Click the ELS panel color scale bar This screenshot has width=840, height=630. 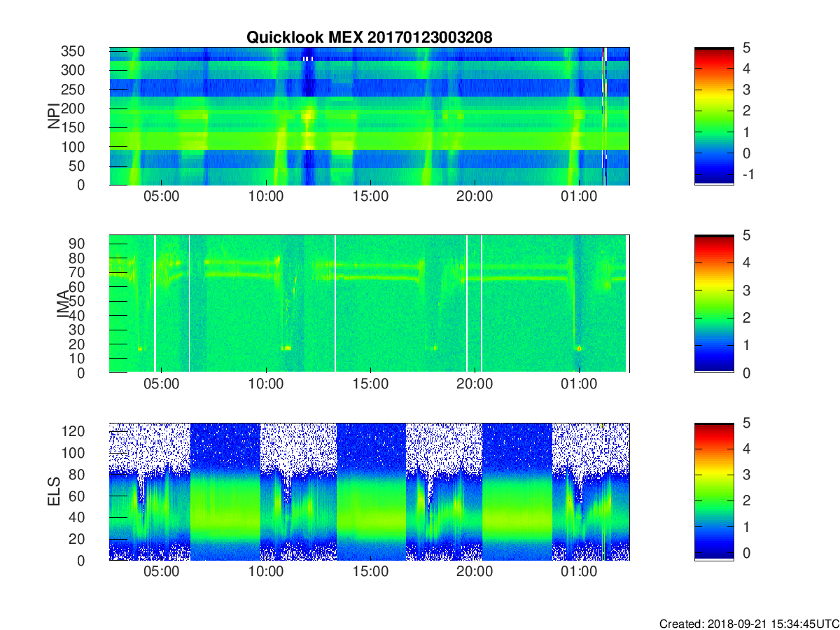click(x=714, y=491)
